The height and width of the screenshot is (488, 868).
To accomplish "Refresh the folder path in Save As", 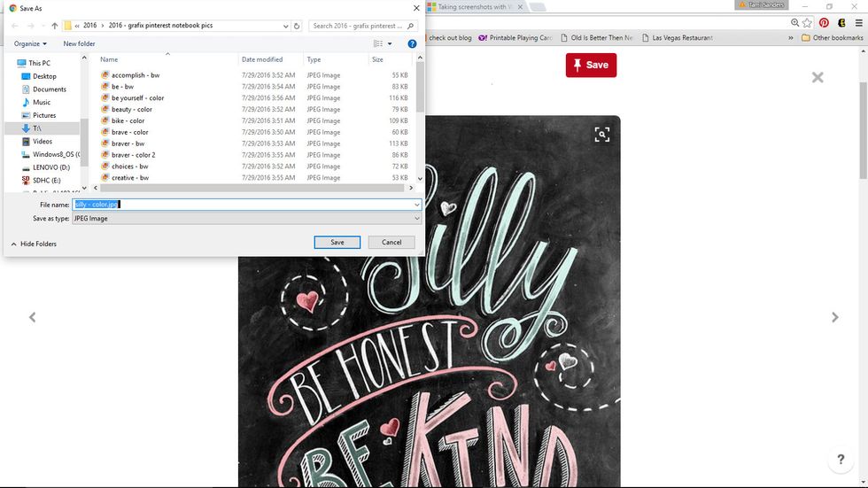I will (x=297, y=26).
